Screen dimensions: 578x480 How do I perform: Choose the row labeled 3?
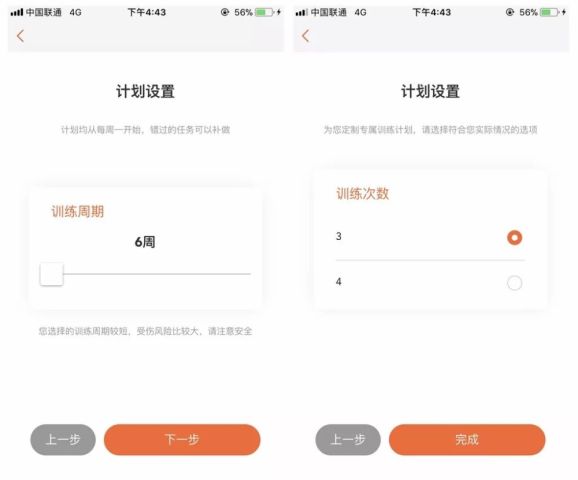tap(430, 237)
